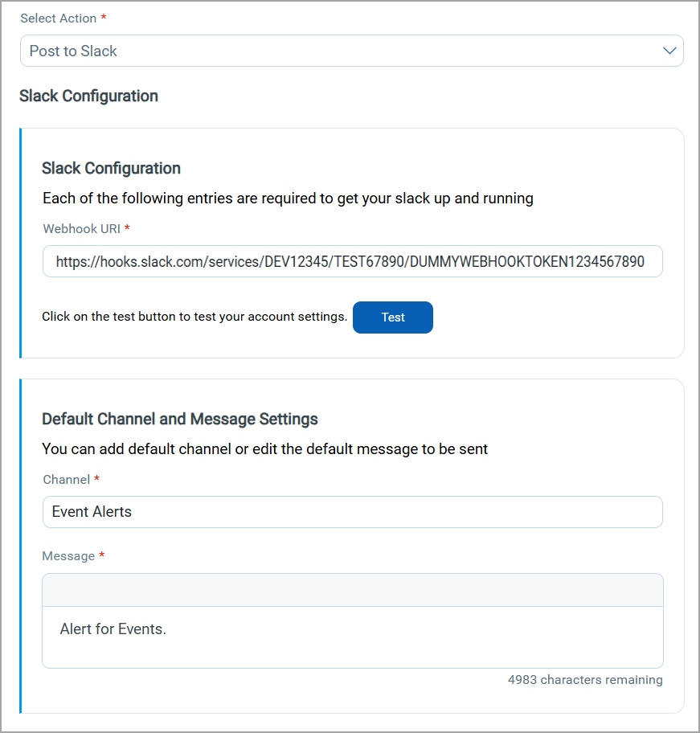Screen dimensions: 700x733
Task: Click the 'Webhook URI' field label
Action: (82, 228)
